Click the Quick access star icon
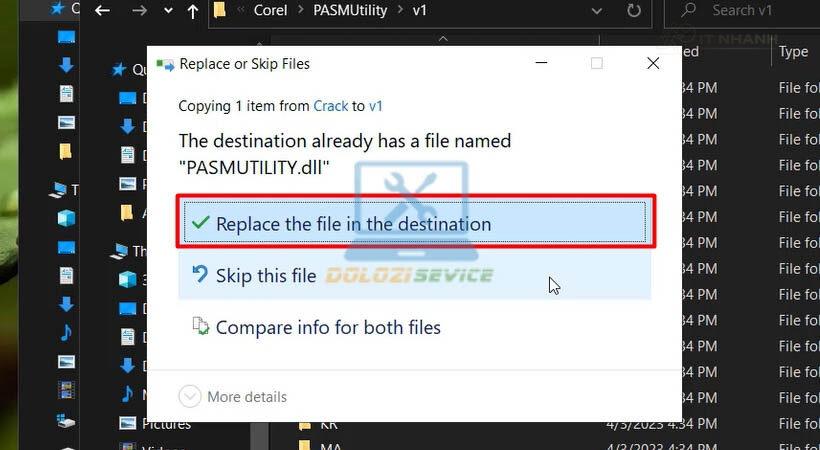 [119, 70]
